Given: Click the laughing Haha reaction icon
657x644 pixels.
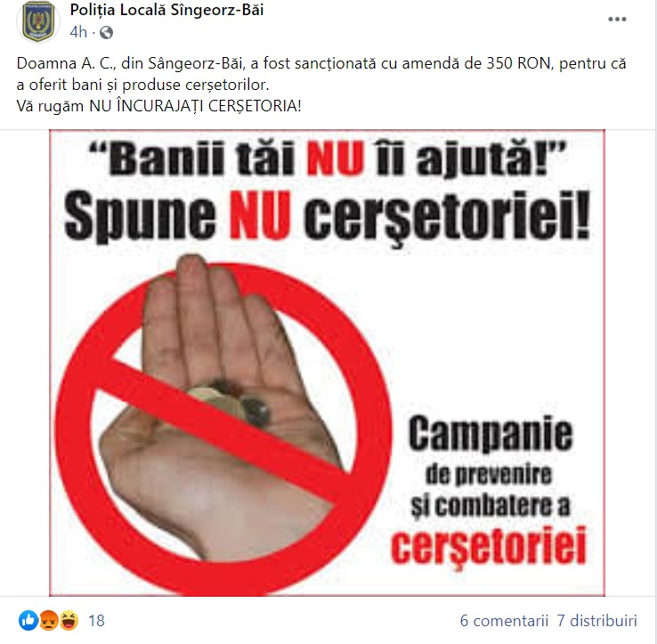Looking at the screenshot, I should (x=69, y=620).
